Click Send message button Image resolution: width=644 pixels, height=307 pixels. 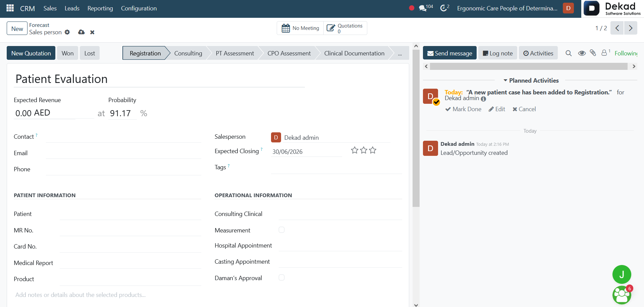point(450,53)
